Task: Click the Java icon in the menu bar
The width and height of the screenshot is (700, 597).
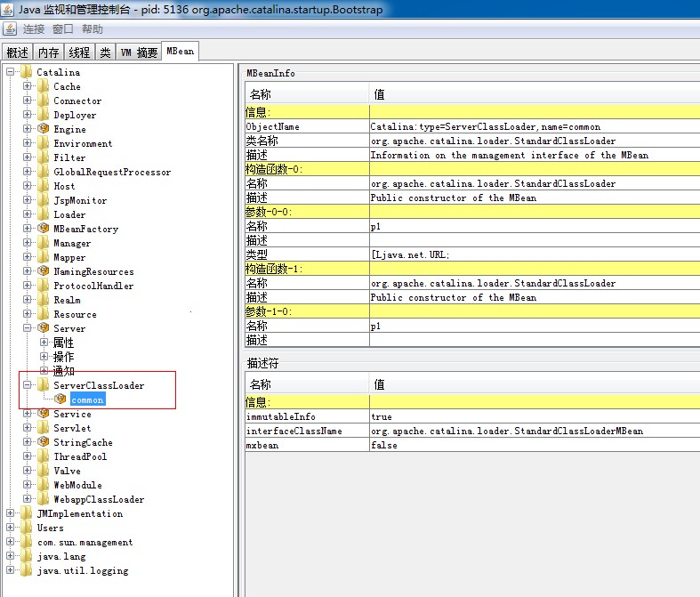Action: pos(10,28)
